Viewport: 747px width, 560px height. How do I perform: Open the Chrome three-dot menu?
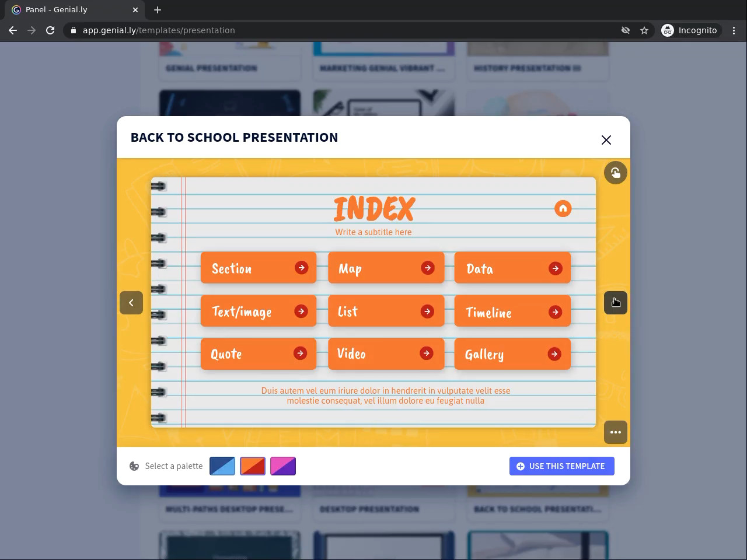point(734,30)
